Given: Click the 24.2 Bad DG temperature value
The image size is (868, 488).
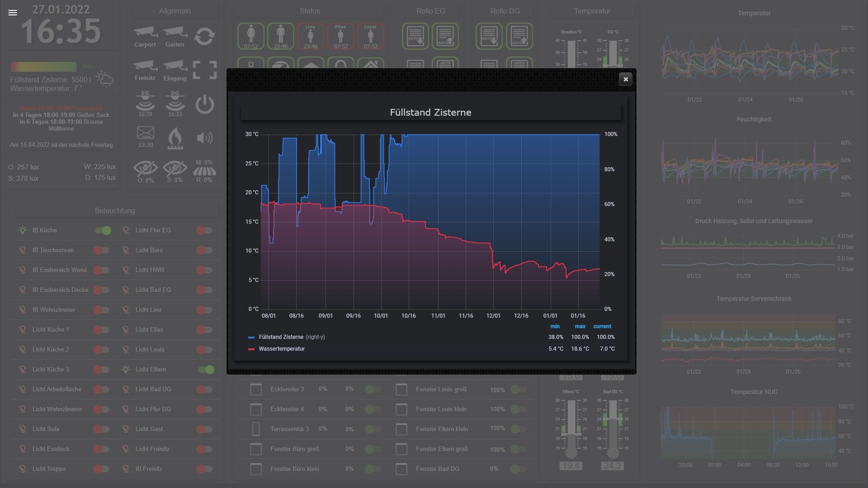Looking at the screenshot, I should tap(612, 466).
